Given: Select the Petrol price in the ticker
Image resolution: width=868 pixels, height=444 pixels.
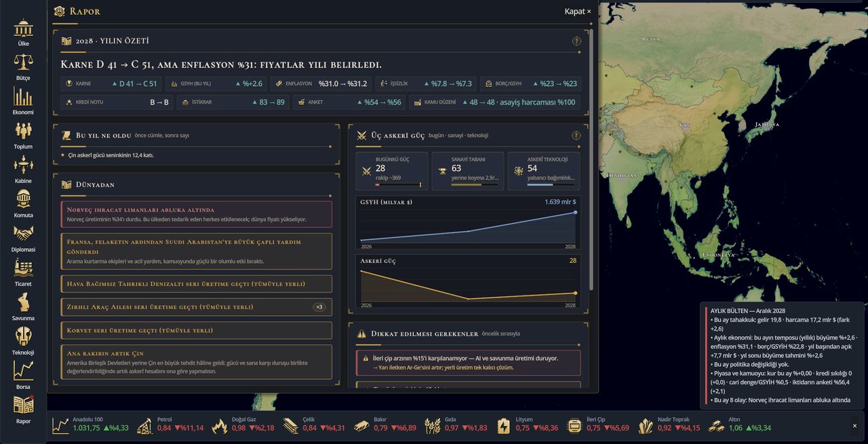Looking at the screenshot, I should [x=170, y=424].
